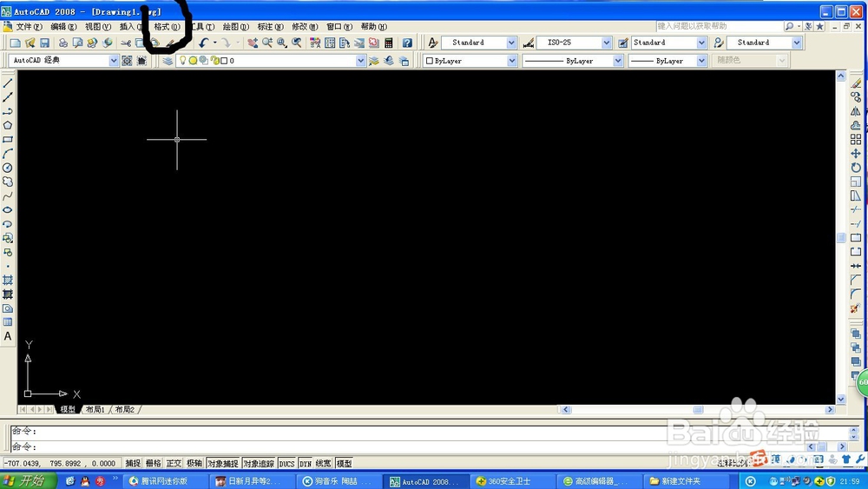
Task: Select the Polyline tool
Action: point(8,111)
